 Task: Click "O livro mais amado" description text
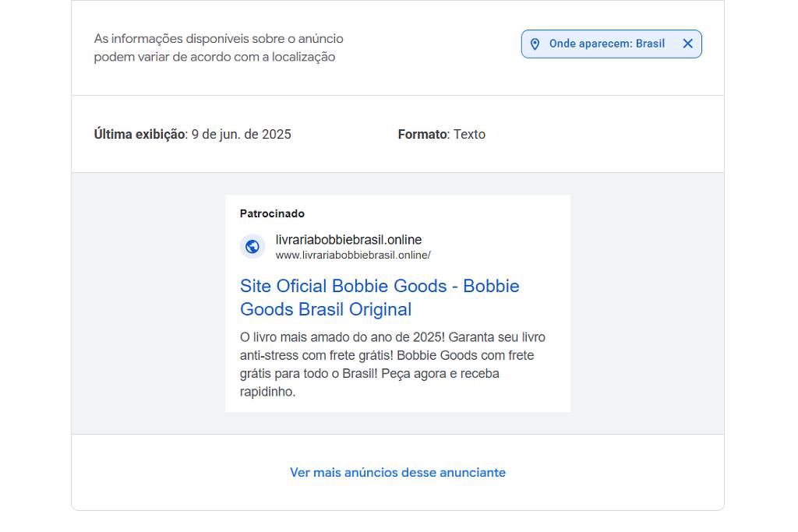[292, 337]
